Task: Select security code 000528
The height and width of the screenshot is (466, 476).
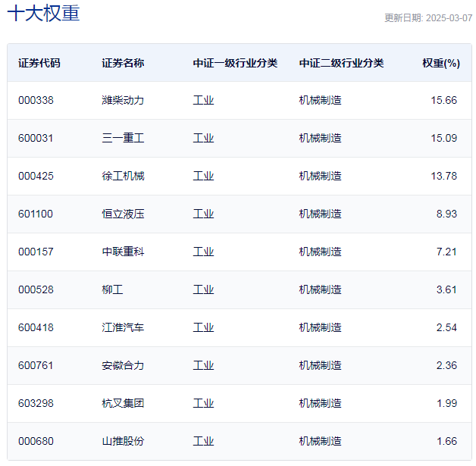Action: coord(36,289)
